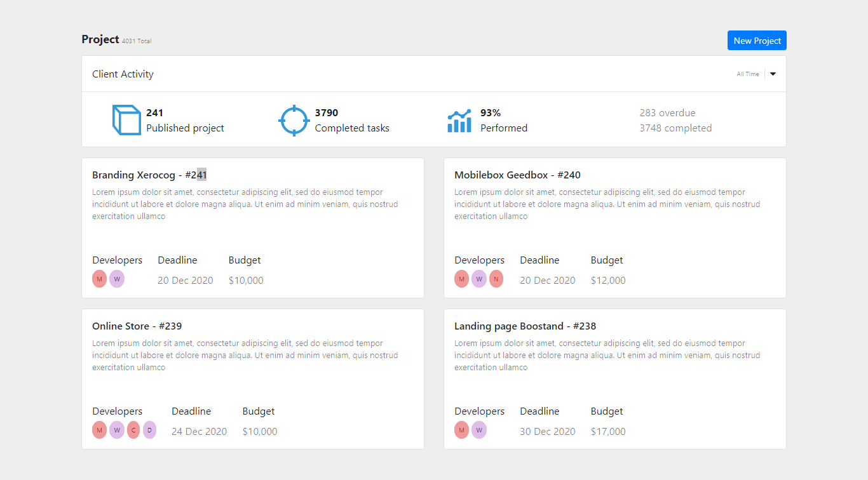Click the New Project button
The image size is (868, 480).
click(757, 40)
